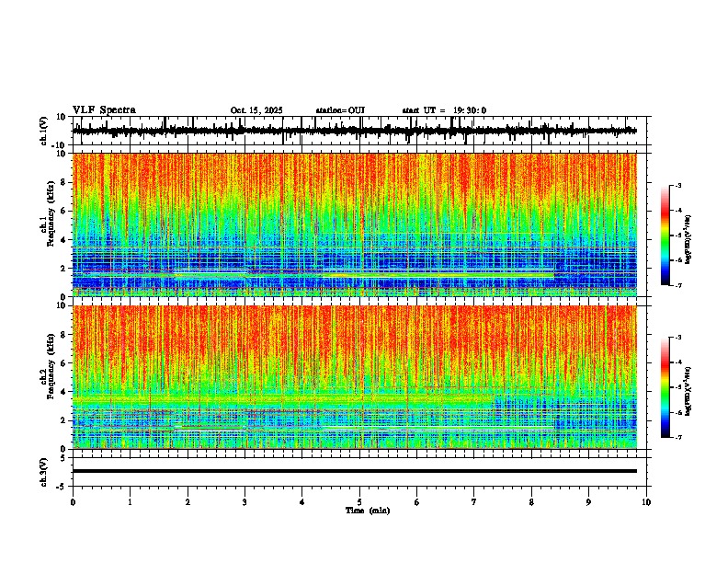Click the time axis tick label "6"
Screen dimensions: 728x563
coord(417,502)
